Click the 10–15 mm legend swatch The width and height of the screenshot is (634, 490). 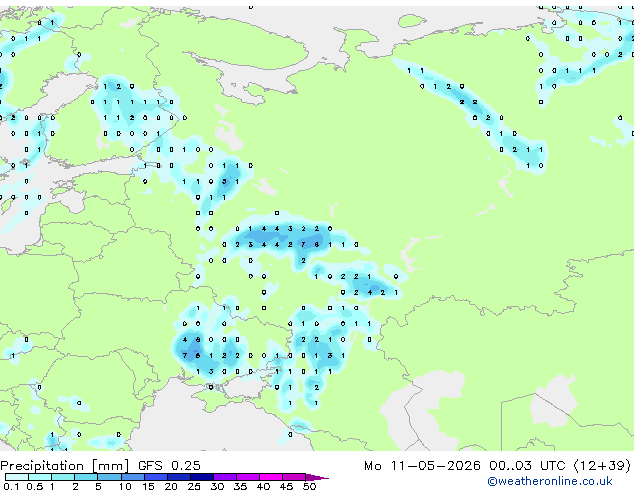click(132, 477)
